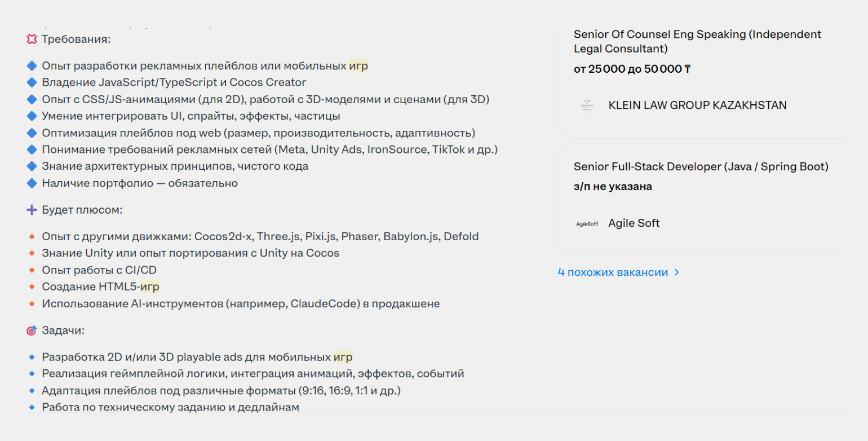The width and height of the screenshot is (868, 441).
Task: Click the salary от 25 000 до 50 000 ₸
Action: tap(632, 69)
